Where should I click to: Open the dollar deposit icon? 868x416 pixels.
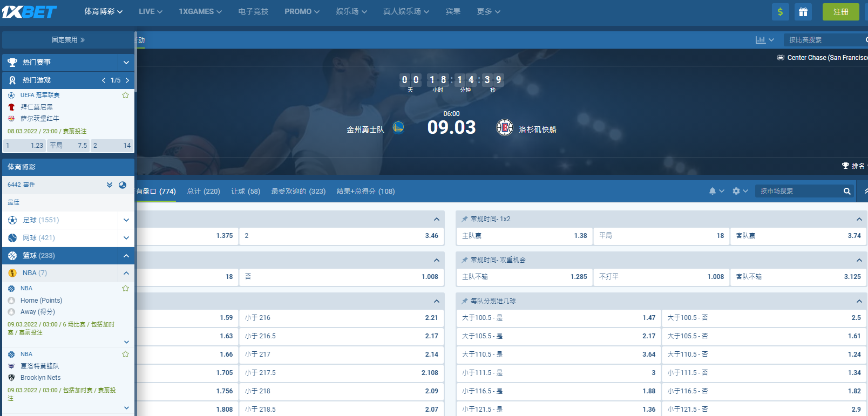click(780, 12)
